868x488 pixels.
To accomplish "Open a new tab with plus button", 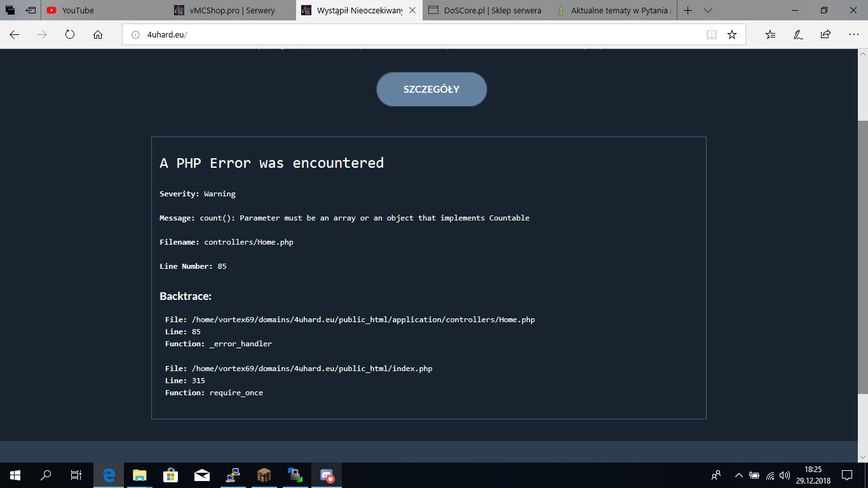I will (x=688, y=10).
